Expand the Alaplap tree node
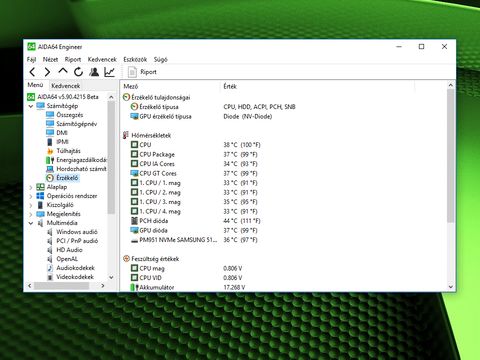 31,187
